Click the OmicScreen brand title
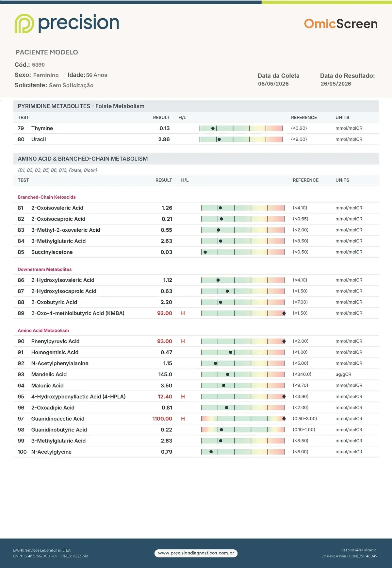Image resolution: width=392 pixels, height=568 pixels. click(341, 24)
